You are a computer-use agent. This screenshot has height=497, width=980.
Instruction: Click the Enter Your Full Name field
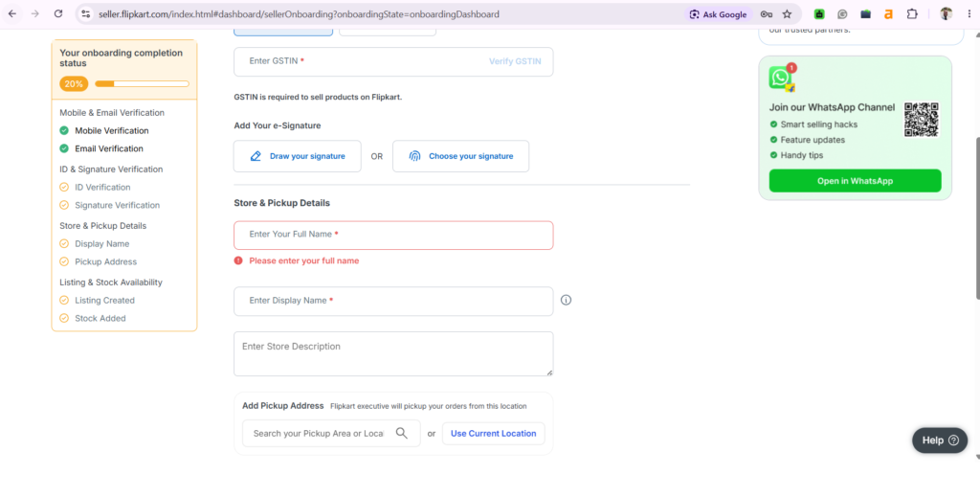393,235
